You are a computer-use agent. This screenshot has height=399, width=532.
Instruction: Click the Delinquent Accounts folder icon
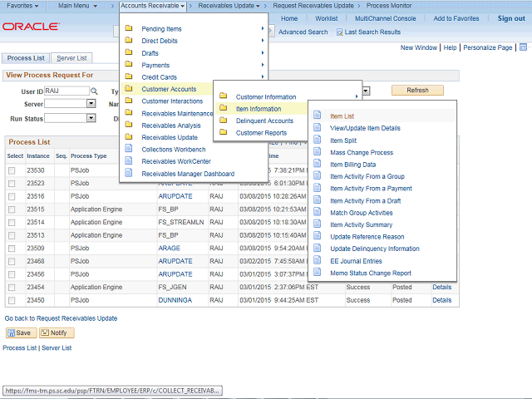pos(224,121)
